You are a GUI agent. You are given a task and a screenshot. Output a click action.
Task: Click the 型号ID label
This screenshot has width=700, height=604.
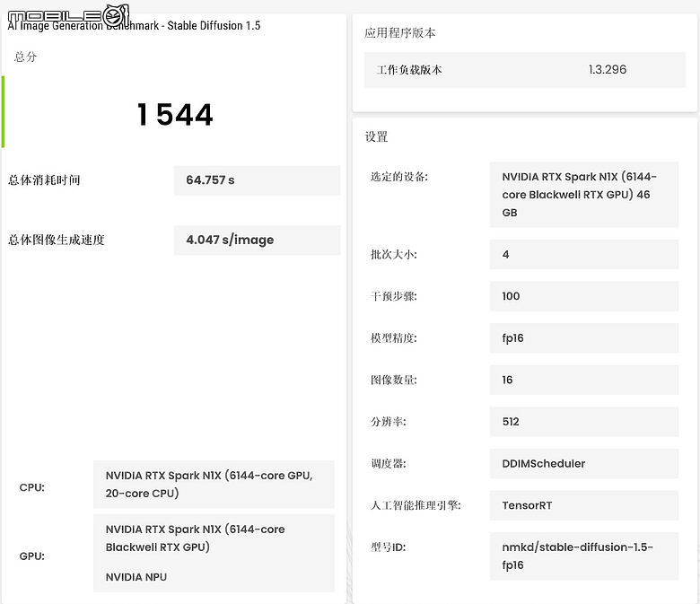point(388,547)
